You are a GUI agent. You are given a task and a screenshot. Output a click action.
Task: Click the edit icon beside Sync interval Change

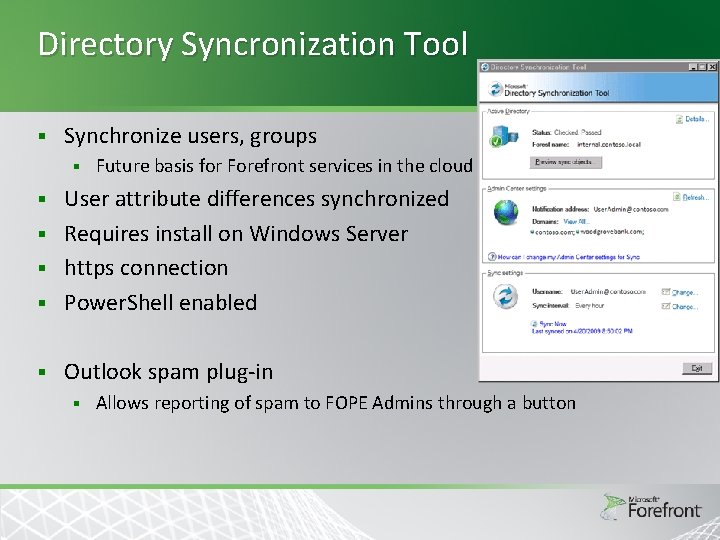click(x=666, y=306)
